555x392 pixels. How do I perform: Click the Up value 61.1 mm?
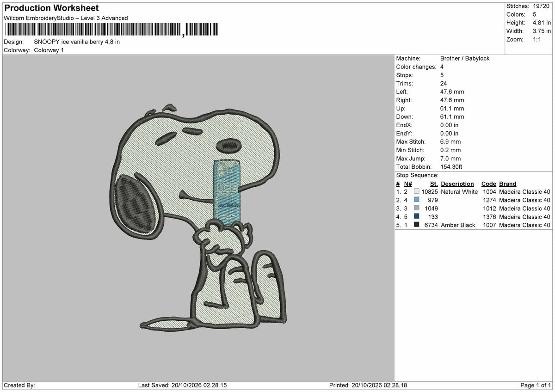[x=452, y=108]
